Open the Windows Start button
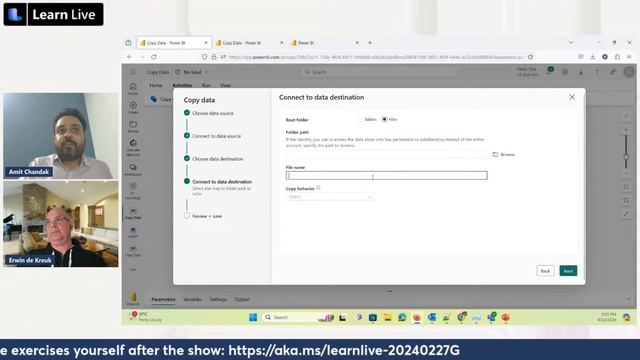 pos(253,317)
